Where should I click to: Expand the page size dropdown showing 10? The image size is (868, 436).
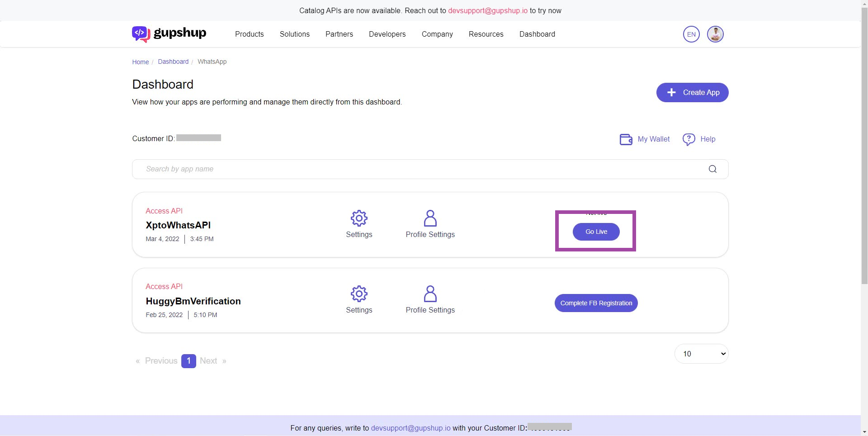click(x=701, y=354)
